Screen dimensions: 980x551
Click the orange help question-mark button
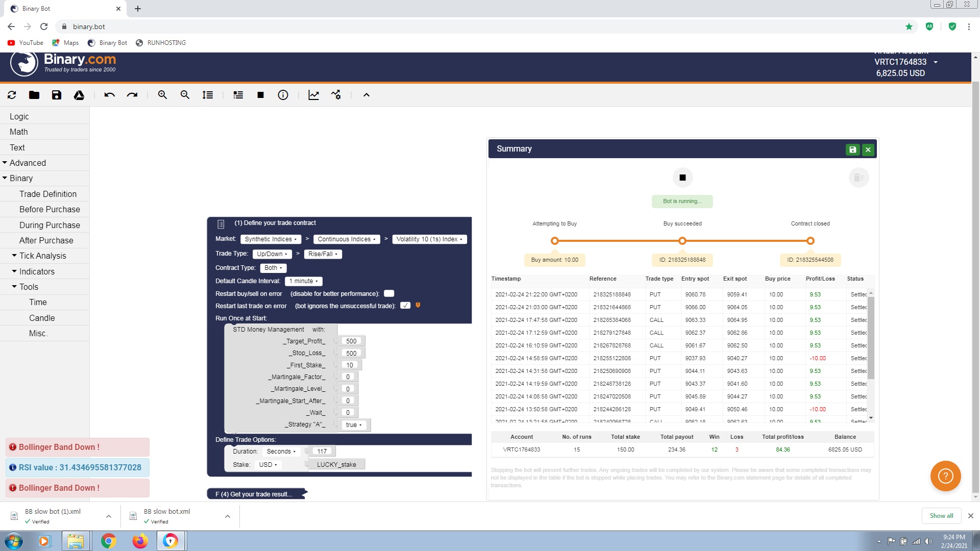pyautogui.click(x=945, y=475)
